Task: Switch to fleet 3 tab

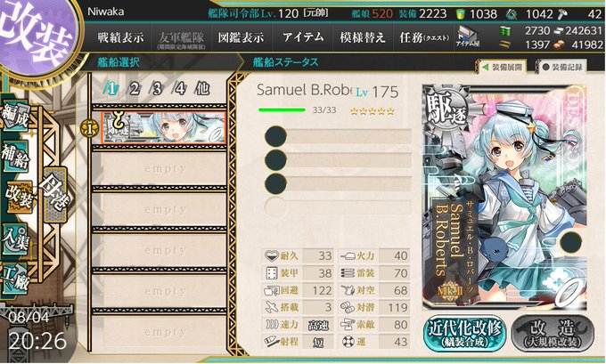Action: coord(157,89)
